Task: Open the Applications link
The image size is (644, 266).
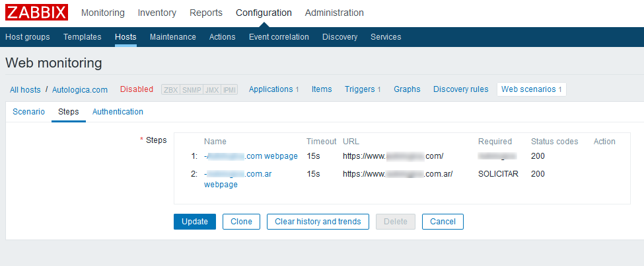Action: click(x=271, y=89)
